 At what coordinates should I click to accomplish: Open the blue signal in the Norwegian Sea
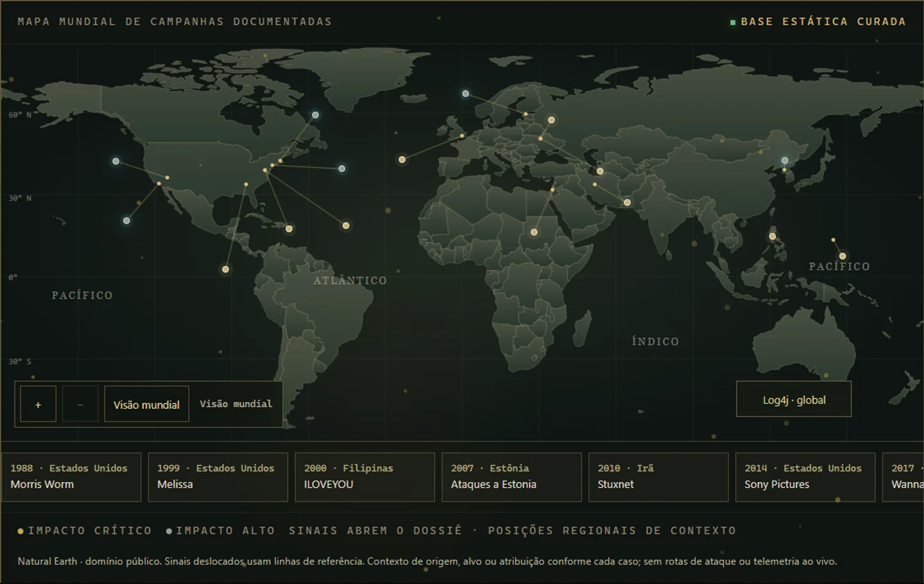(465, 94)
